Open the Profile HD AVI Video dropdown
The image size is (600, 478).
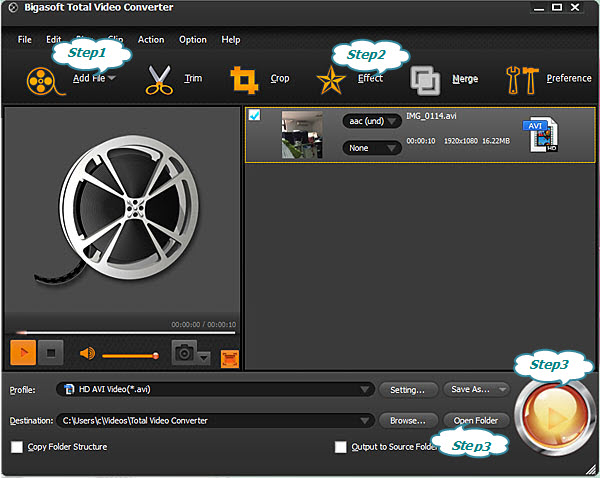coord(215,390)
